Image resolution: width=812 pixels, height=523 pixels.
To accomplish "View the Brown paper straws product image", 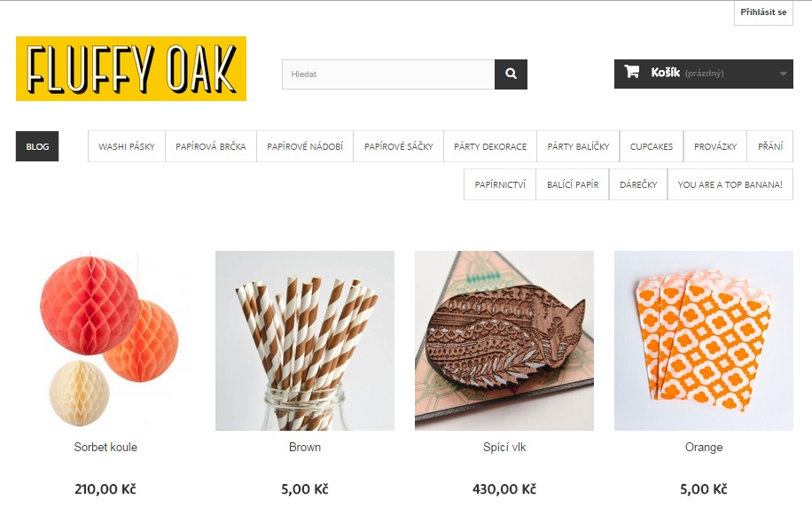I will (x=305, y=340).
